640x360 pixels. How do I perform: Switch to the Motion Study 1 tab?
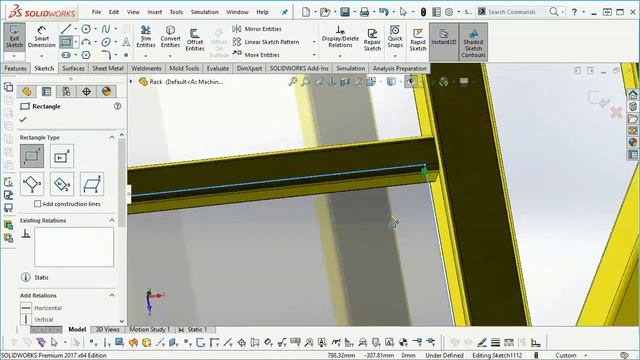[x=149, y=329]
